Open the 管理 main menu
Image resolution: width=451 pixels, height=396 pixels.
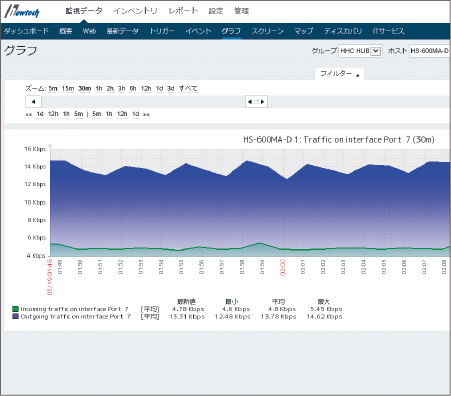[241, 11]
